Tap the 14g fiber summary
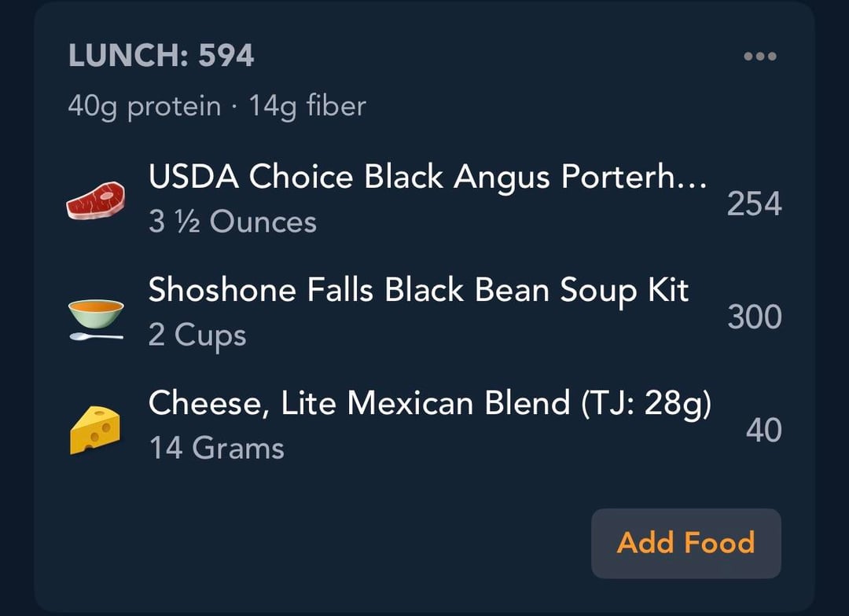Image resolution: width=849 pixels, height=616 pixels. tap(307, 106)
